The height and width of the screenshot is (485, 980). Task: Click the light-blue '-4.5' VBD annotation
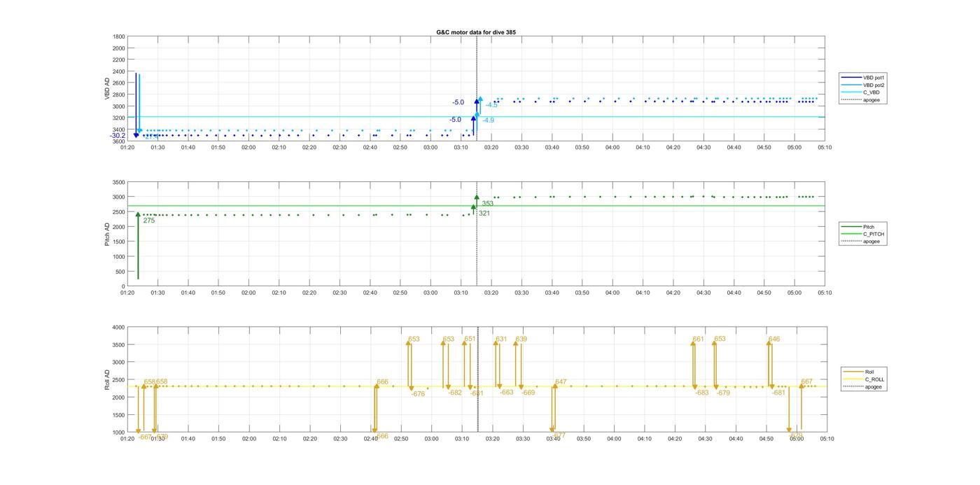coord(491,105)
